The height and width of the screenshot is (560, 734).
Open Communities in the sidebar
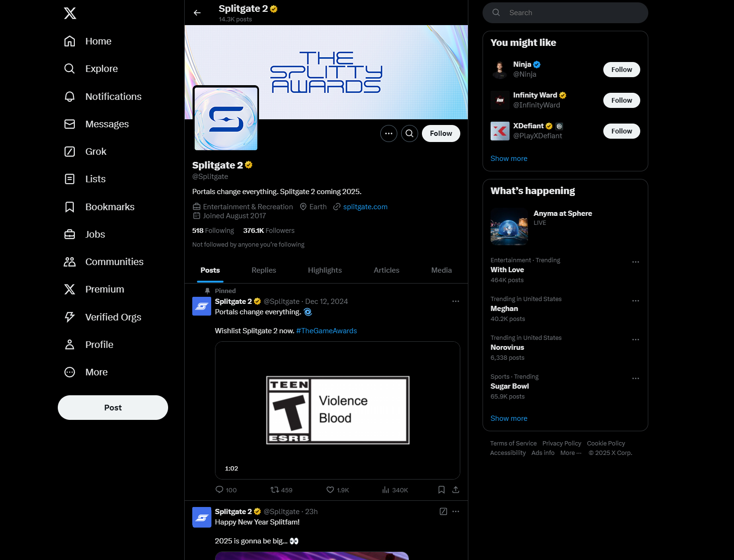point(104,262)
